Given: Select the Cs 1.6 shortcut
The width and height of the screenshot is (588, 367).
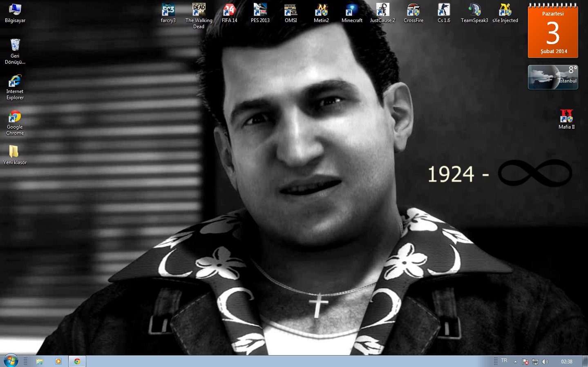Looking at the screenshot, I should point(444,13).
